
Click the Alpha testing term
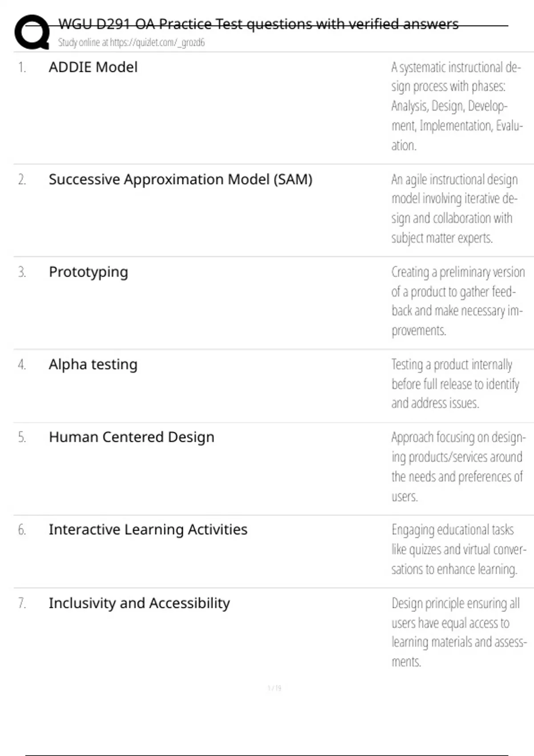click(93, 364)
